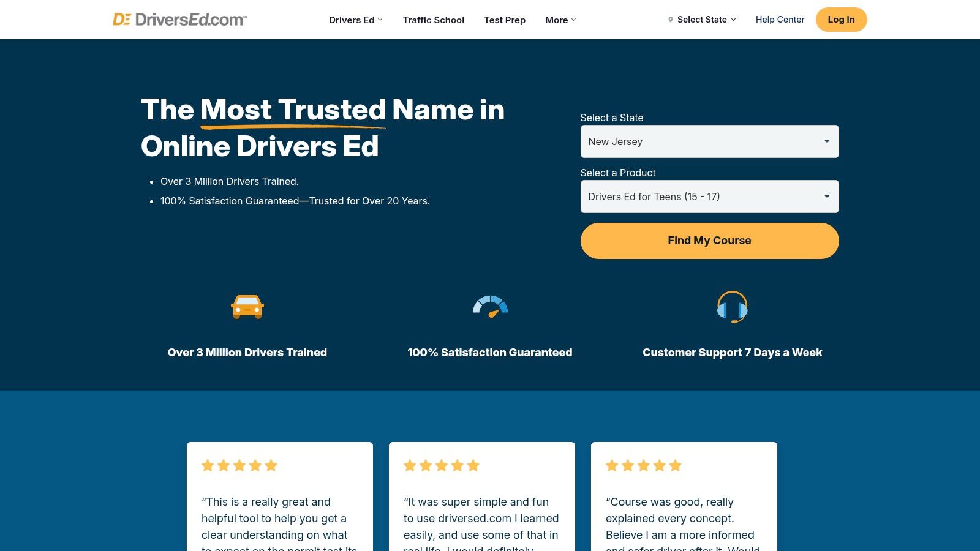Click the 'Select a Product' label

click(618, 173)
